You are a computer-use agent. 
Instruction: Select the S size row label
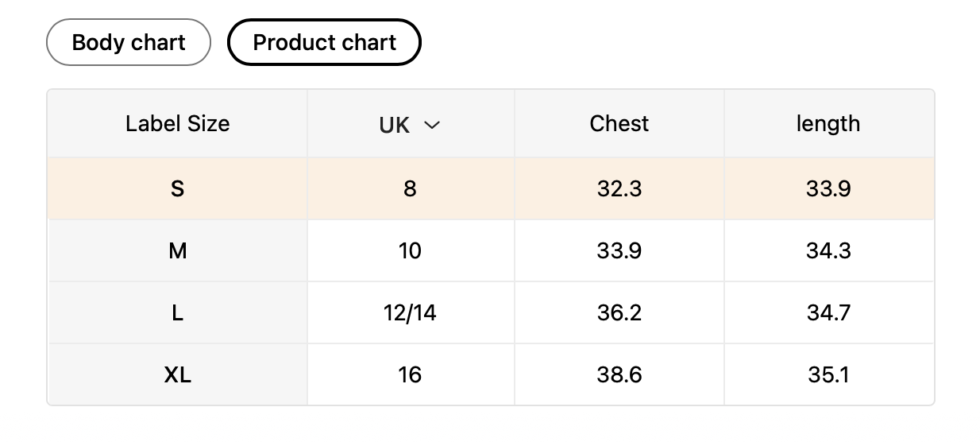coord(177,189)
